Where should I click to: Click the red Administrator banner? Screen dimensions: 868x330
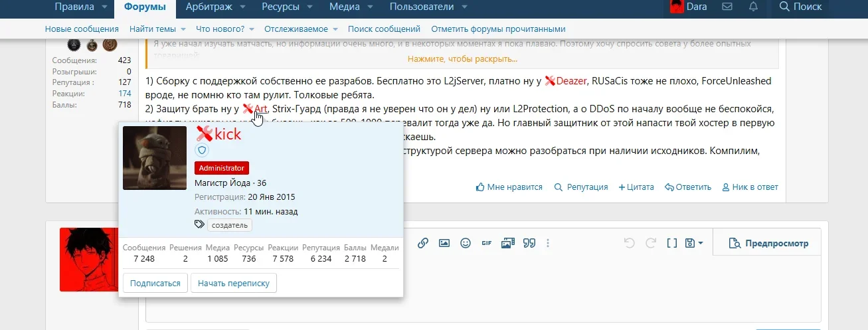[x=222, y=168]
